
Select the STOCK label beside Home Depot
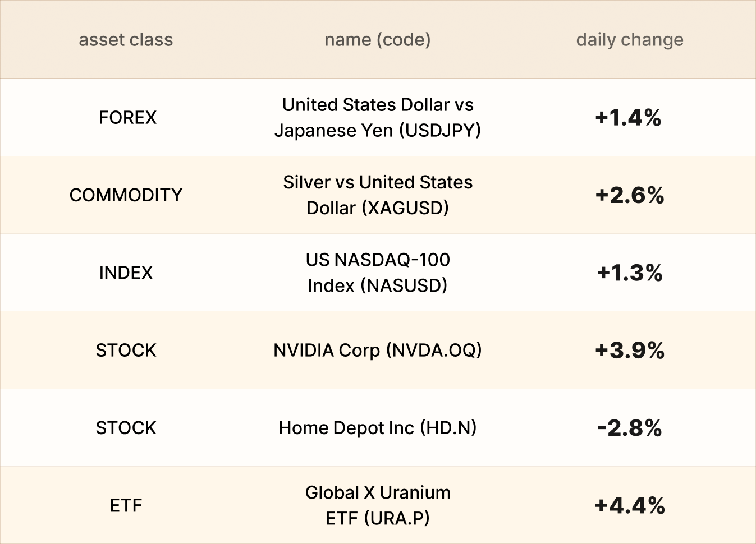click(126, 428)
